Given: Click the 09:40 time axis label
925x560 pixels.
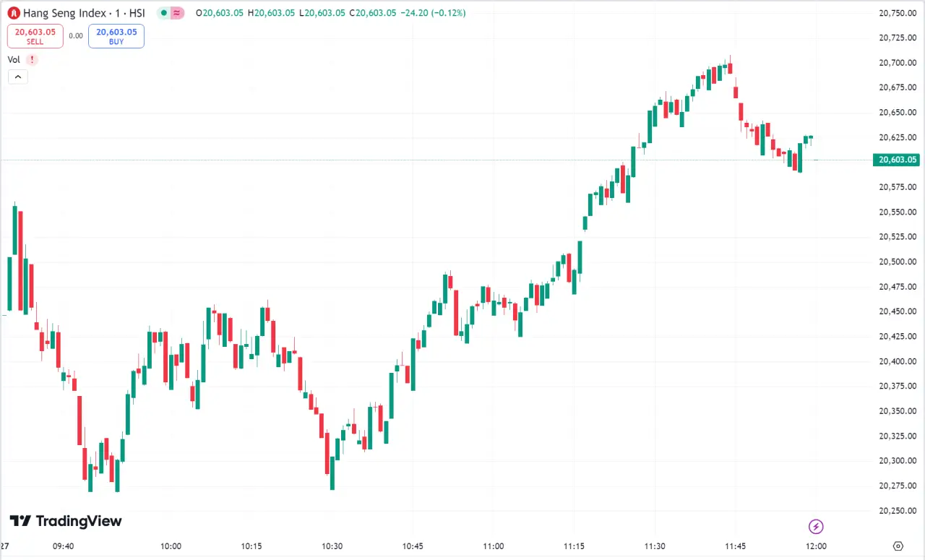Looking at the screenshot, I should (x=64, y=546).
